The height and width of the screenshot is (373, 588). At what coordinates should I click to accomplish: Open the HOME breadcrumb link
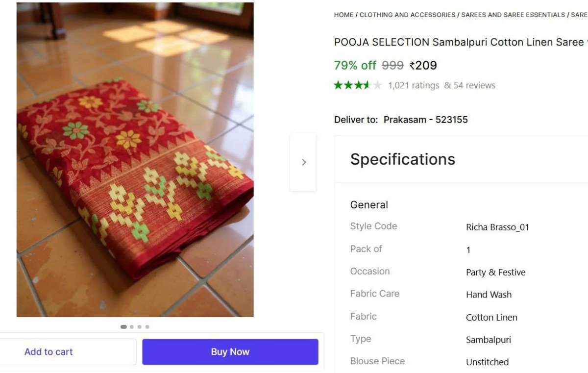tap(343, 15)
